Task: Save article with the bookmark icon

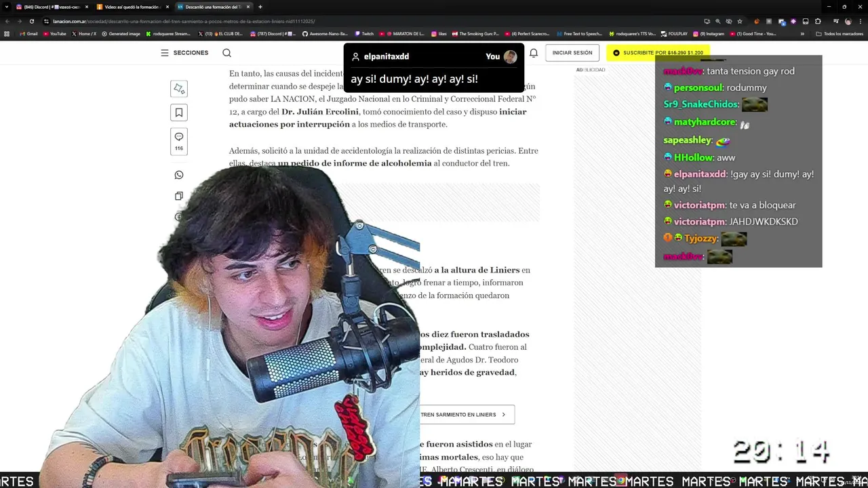Action: (x=179, y=113)
